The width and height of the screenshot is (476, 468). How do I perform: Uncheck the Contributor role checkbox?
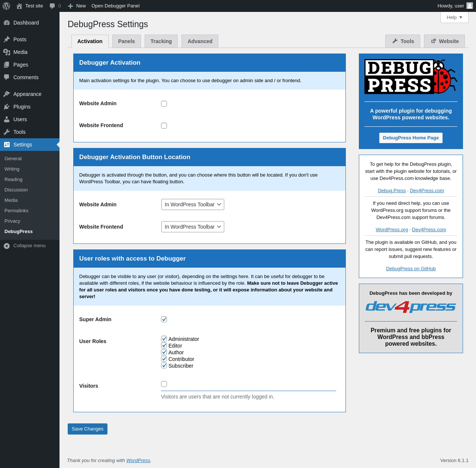click(x=164, y=359)
